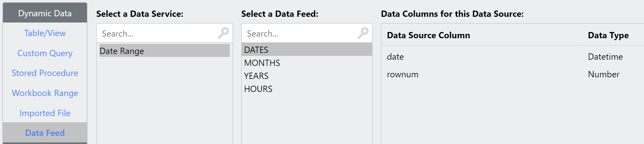
Task: Click the Dynamic Data header
Action: pyautogui.click(x=45, y=13)
